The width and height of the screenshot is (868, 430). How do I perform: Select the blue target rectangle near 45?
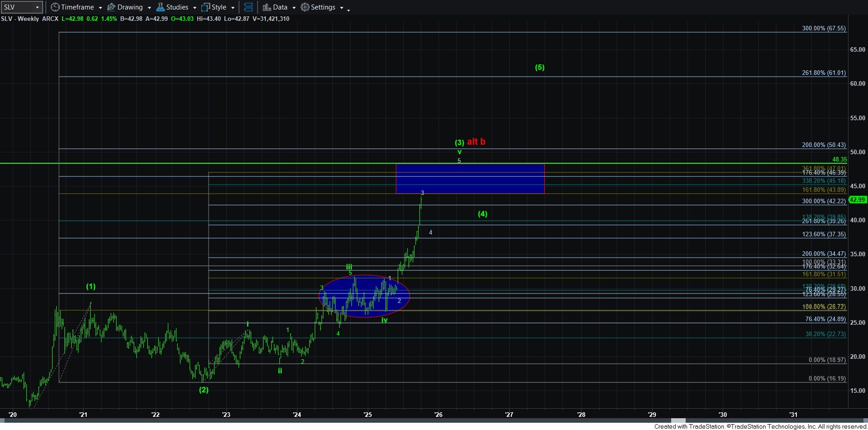click(470, 179)
